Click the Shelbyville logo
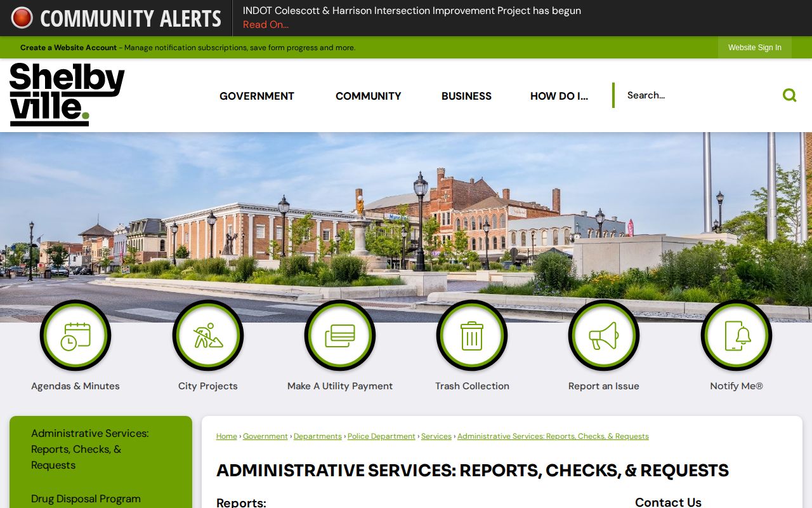 pyautogui.click(x=67, y=95)
